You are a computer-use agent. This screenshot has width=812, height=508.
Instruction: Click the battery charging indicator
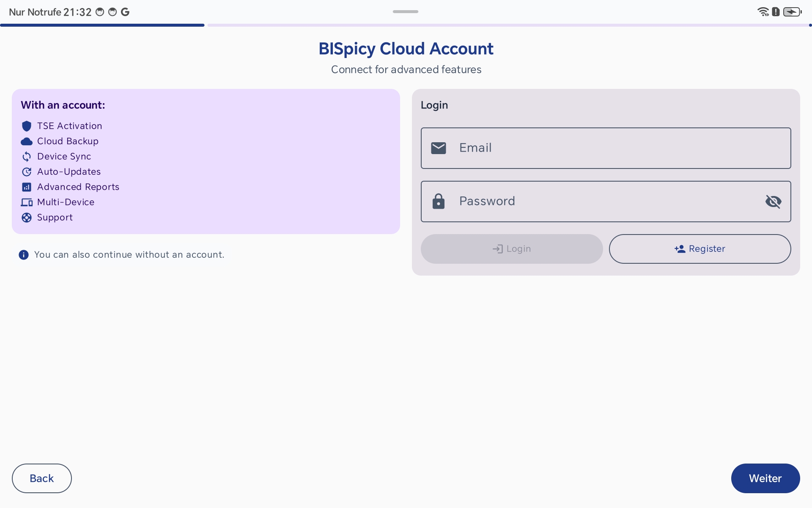click(x=792, y=11)
